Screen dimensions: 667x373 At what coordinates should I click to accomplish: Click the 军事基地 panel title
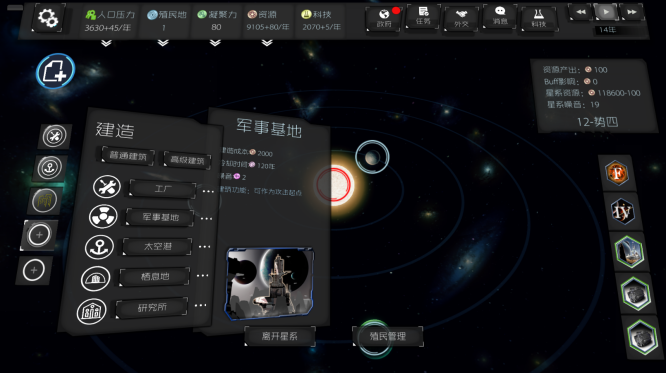pos(269,128)
